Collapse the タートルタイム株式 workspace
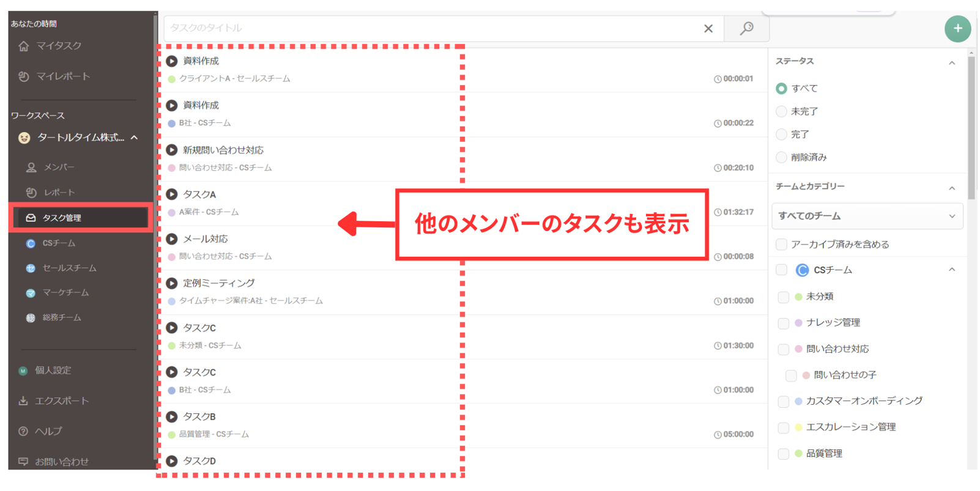This screenshot has height=491, width=980. coord(135,138)
